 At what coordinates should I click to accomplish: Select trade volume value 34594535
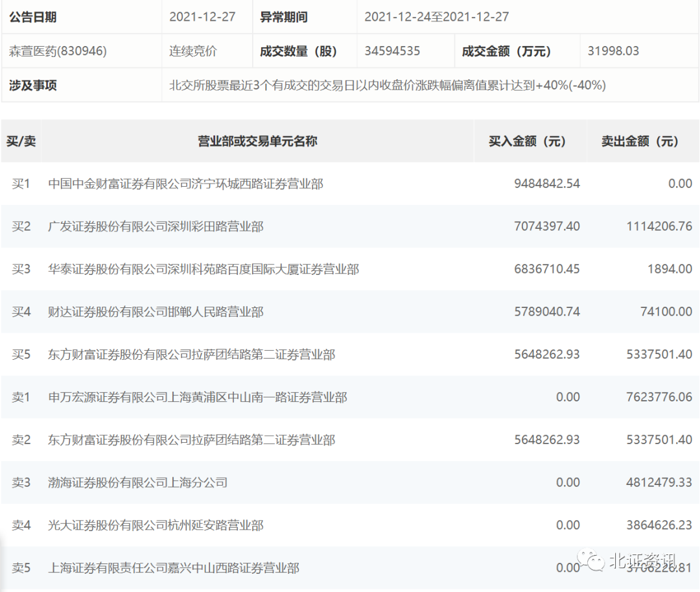pos(392,51)
